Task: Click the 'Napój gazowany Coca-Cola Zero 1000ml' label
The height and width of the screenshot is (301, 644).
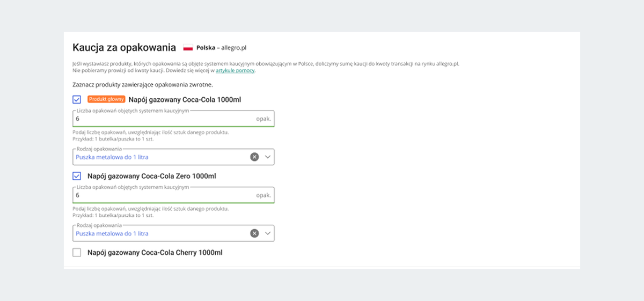Action: tap(151, 176)
